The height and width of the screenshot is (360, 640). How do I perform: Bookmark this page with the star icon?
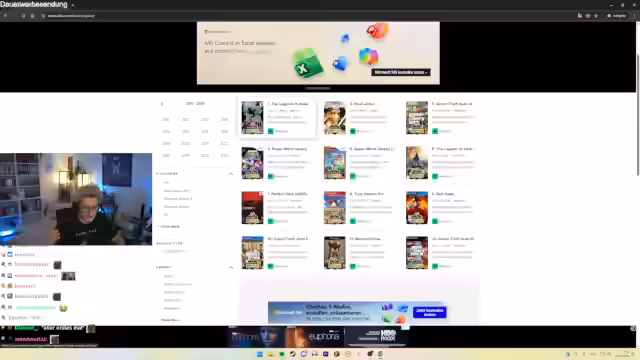pos(596,16)
